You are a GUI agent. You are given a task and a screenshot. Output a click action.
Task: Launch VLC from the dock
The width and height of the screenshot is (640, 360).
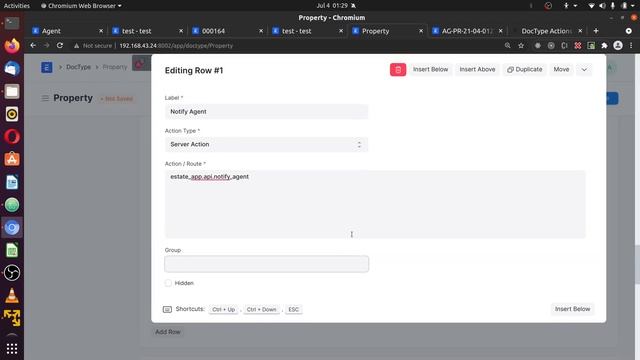(x=12, y=296)
